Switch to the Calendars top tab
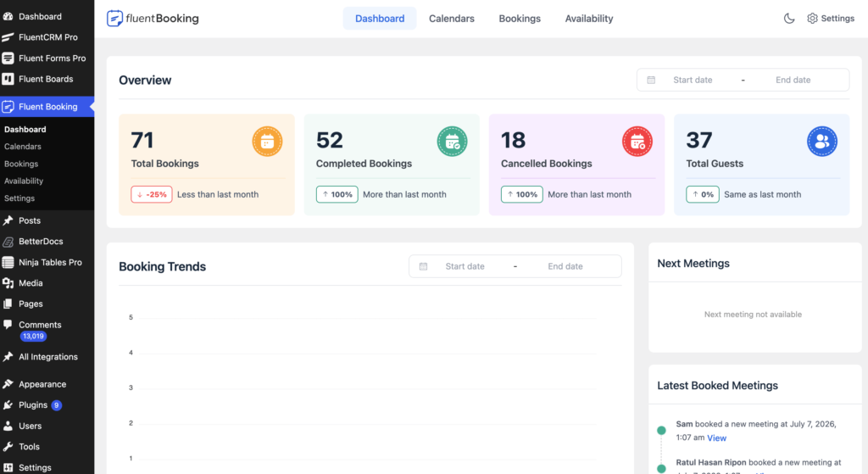This screenshot has height=474, width=868. (452, 19)
